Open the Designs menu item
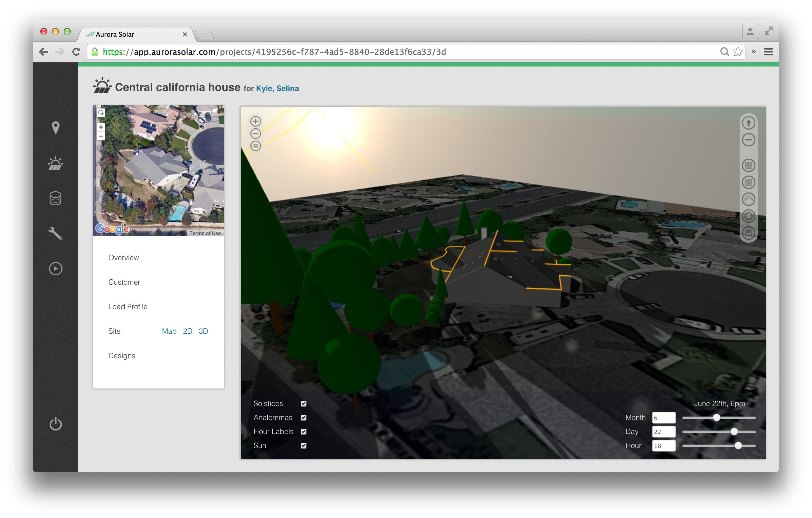The image size is (812, 518). [x=122, y=356]
